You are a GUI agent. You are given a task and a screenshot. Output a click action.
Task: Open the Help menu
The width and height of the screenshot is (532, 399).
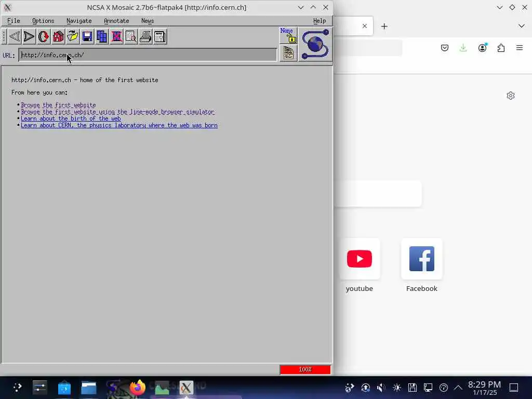320,21
